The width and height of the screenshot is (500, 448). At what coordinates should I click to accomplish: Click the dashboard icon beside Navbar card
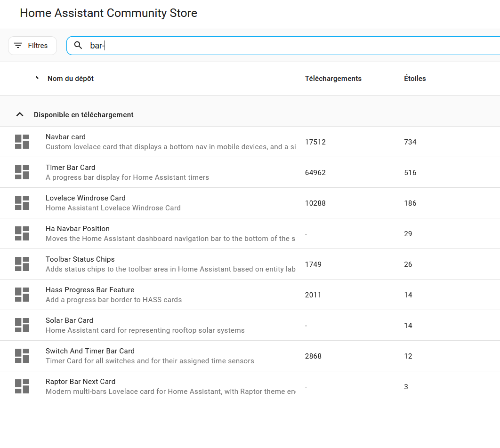22,142
